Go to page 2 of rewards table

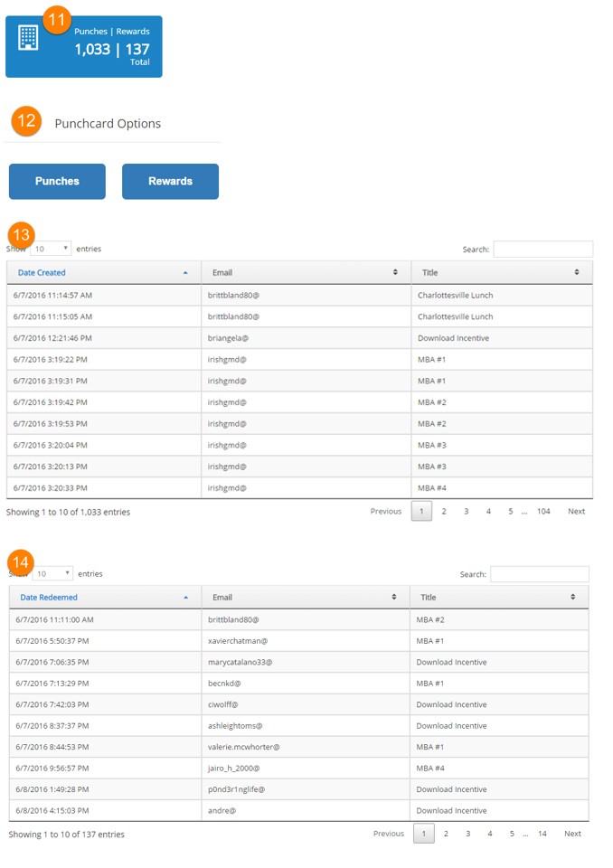pyautogui.click(x=446, y=833)
